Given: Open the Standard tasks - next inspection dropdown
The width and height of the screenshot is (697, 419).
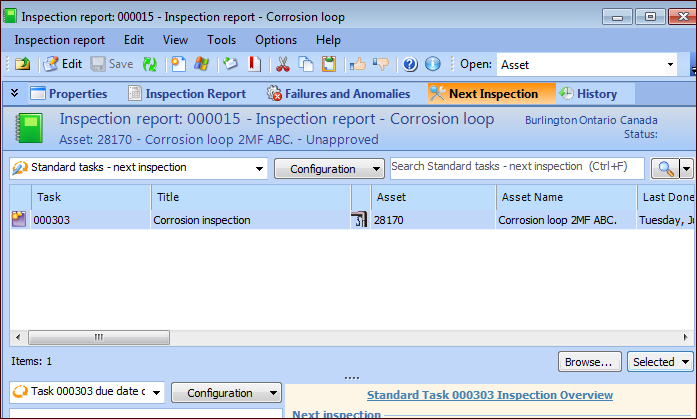Looking at the screenshot, I should (x=259, y=168).
